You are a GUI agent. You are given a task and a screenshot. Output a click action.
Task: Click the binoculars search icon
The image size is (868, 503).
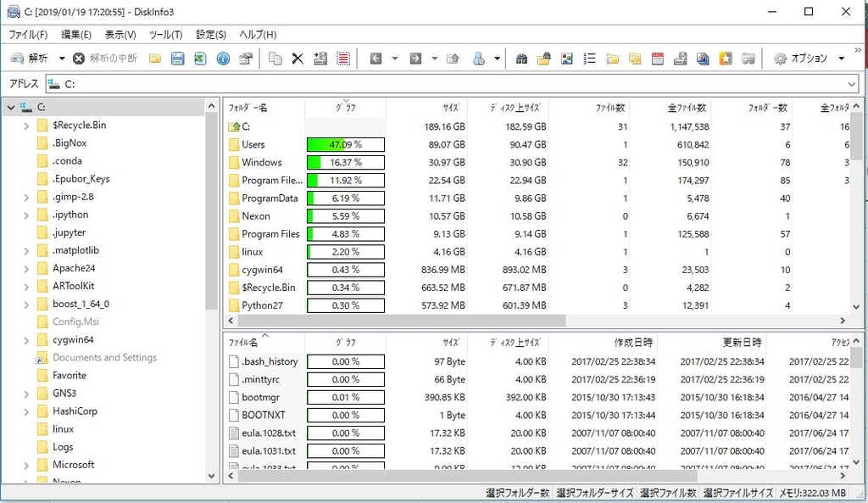[x=521, y=59]
